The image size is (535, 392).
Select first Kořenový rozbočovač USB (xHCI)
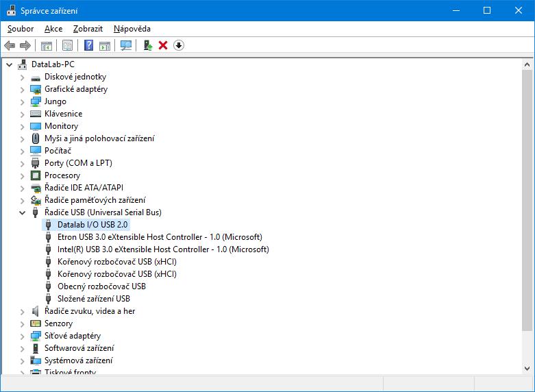click(117, 262)
